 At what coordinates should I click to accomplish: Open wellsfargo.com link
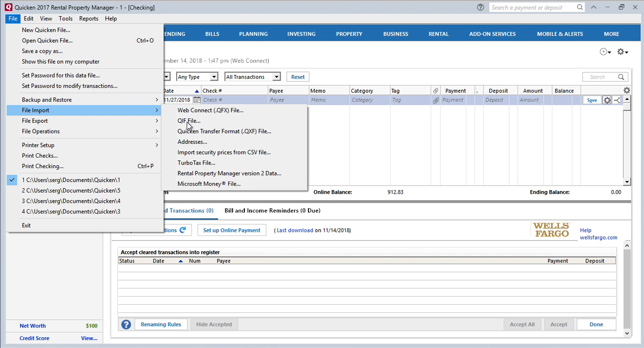click(x=599, y=237)
